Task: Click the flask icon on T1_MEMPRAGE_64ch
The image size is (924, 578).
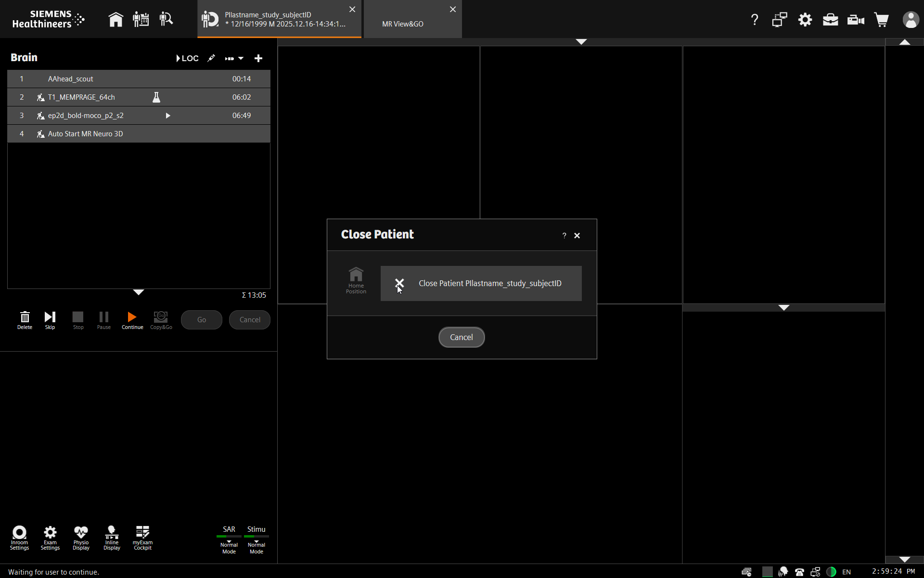Action: pyautogui.click(x=156, y=97)
